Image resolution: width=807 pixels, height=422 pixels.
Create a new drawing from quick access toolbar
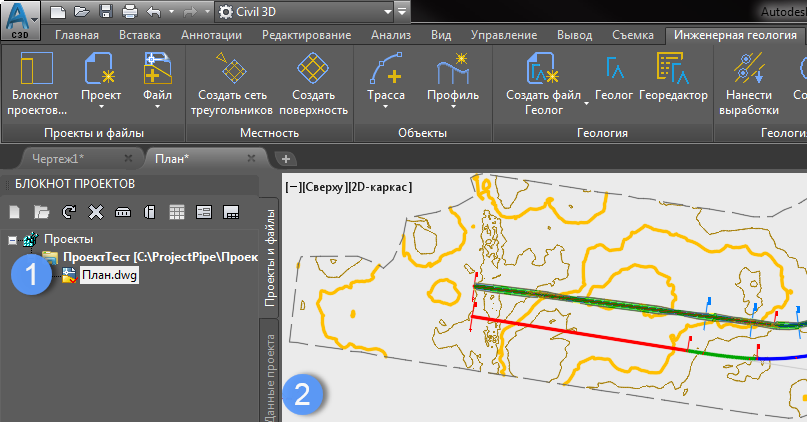58,11
